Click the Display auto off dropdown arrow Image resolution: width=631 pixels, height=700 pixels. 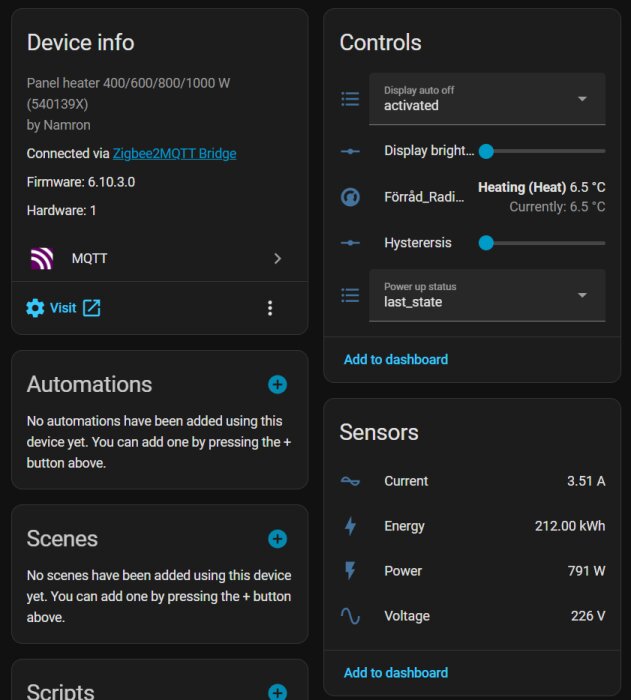tap(582, 99)
